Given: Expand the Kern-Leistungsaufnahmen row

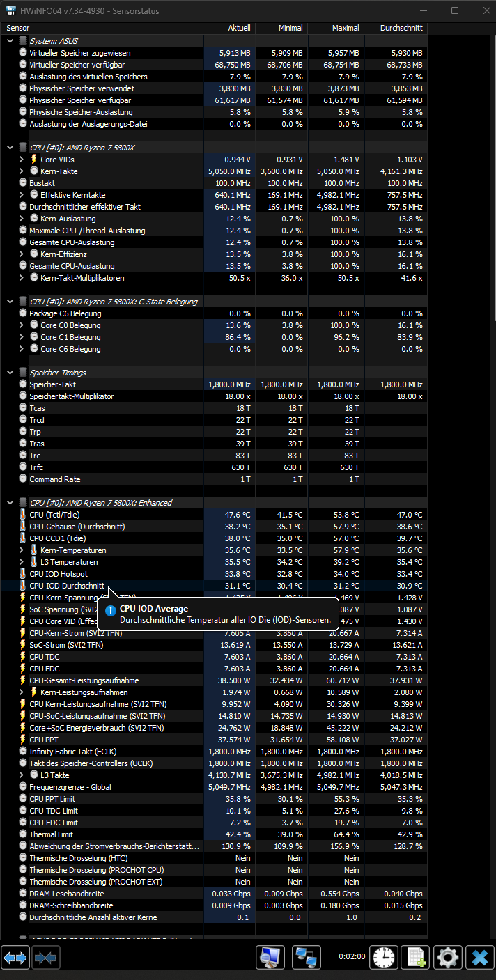Looking at the screenshot, I should (22, 692).
